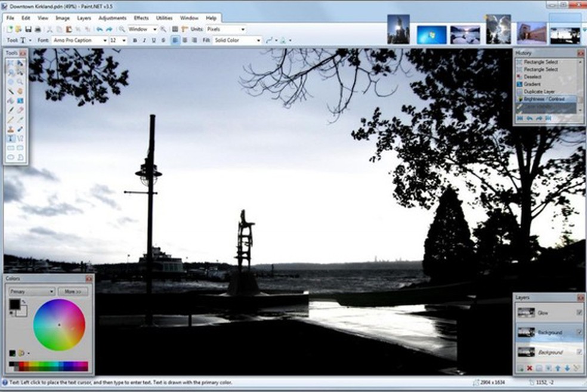The image size is (587, 392).
Task: Click the New image toolbar icon
Action: [x=10, y=29]
